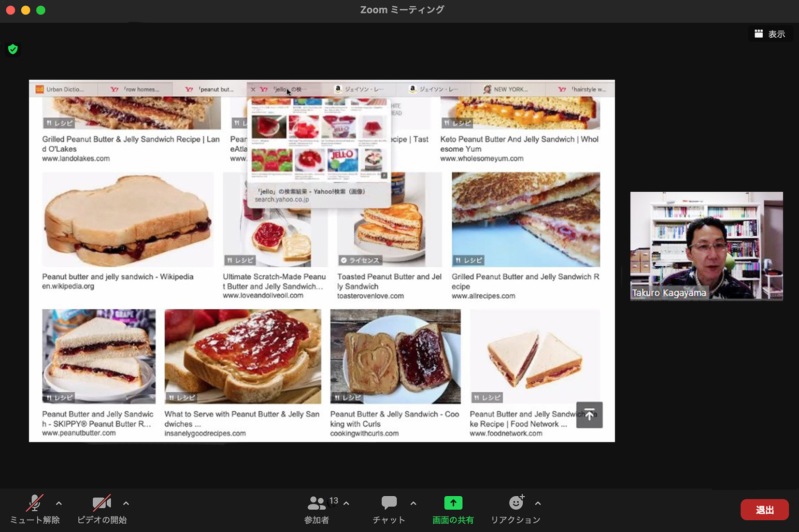
Task: Click the scroll-to-top arrow button
Action: (589, 415)
